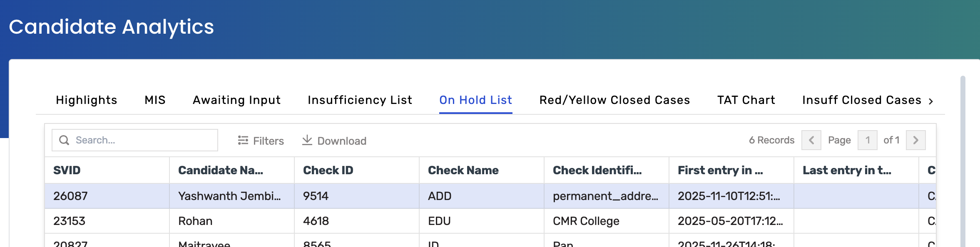
Task: Select the Insufficiency List tab
Action: click(x=360, y=100)
